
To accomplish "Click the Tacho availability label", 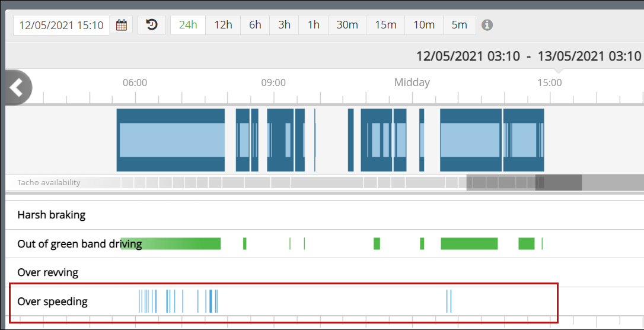I will coord(49,182).
